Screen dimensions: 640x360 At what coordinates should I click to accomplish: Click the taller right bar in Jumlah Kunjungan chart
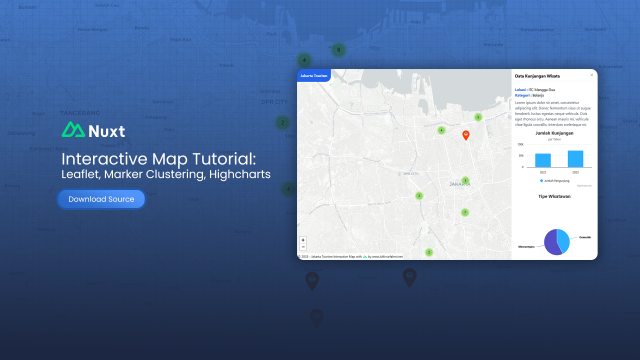576,159
